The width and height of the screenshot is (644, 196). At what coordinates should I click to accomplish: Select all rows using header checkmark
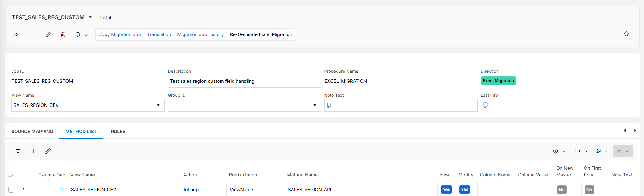pos(11,176)
